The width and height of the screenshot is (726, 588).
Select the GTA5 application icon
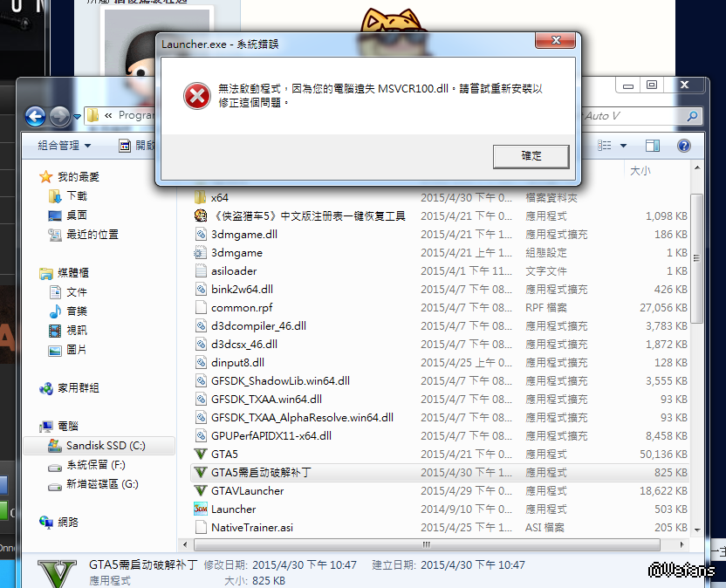click(201, 455)
